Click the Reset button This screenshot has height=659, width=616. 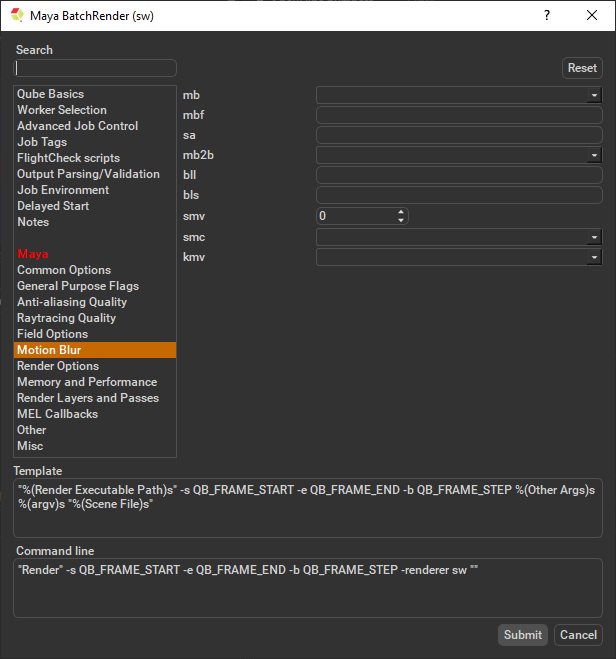pos(581,68)
